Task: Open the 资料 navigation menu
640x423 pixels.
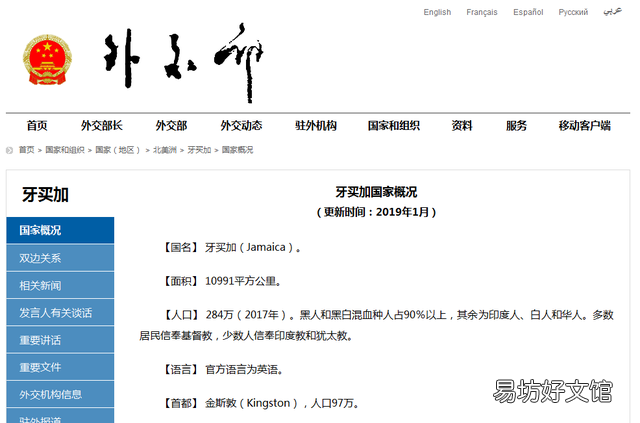Action: click(462, 126)
